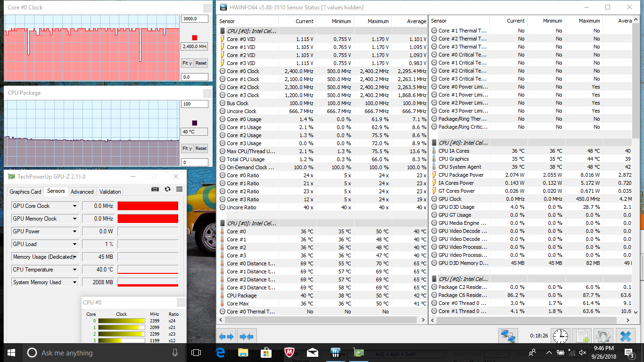644x362 pixels.
Task: Select the Total CPU Usage sensor row
Action: click(x=323, y=159)
